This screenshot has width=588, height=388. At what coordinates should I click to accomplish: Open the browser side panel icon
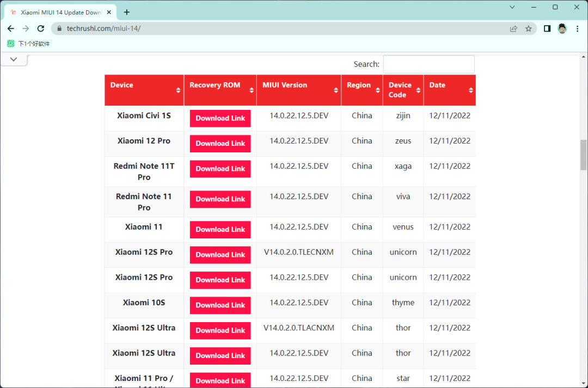547,29
